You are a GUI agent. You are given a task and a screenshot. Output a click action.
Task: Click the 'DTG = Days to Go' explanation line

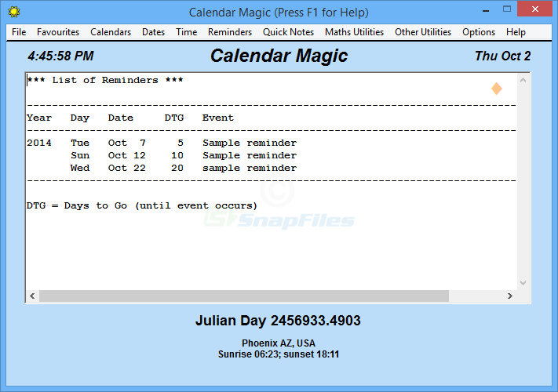click(x=141, y=205)
